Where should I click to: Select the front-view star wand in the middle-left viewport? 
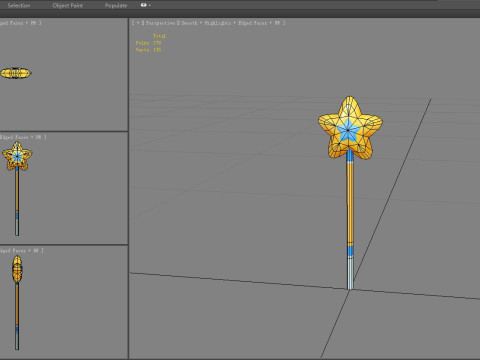[x=17, y=188]
